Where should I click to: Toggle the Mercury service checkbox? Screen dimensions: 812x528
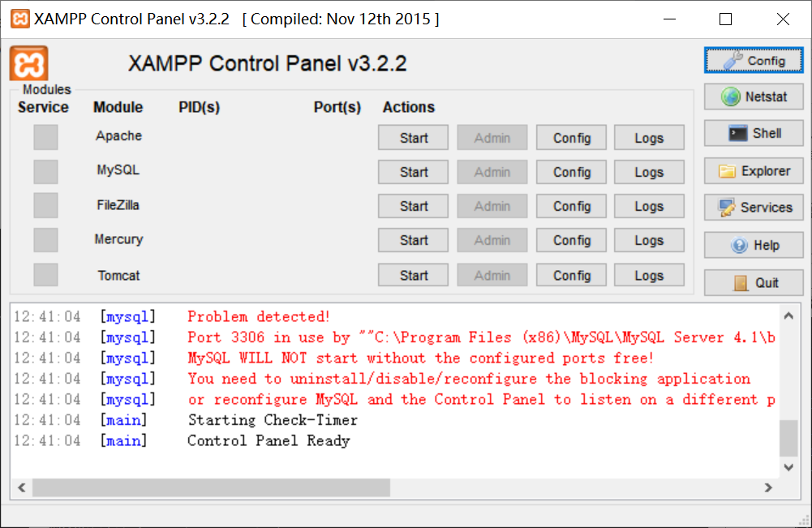[x=45, y=240]
